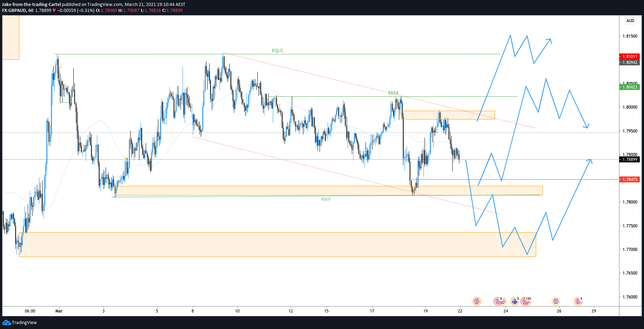Select the green 1.80423 price label
The height and width of the screenshot is (329, 644).
630,87
